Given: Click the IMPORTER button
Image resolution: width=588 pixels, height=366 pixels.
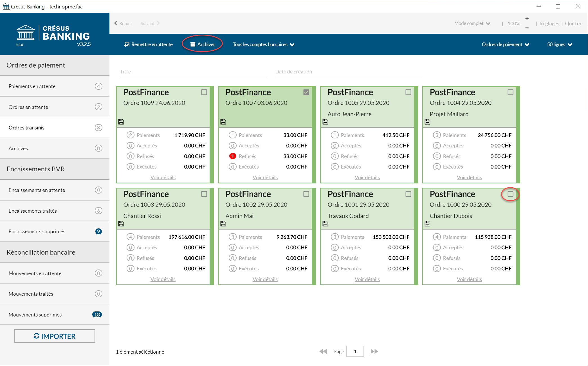Looking at the screenshot, I should pyautogui.click(x=55, y=336).
